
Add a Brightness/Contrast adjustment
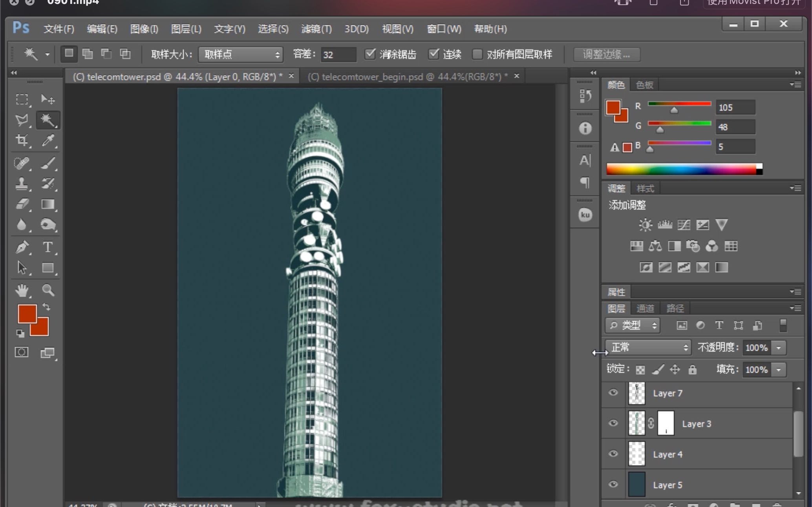[645, 225]
